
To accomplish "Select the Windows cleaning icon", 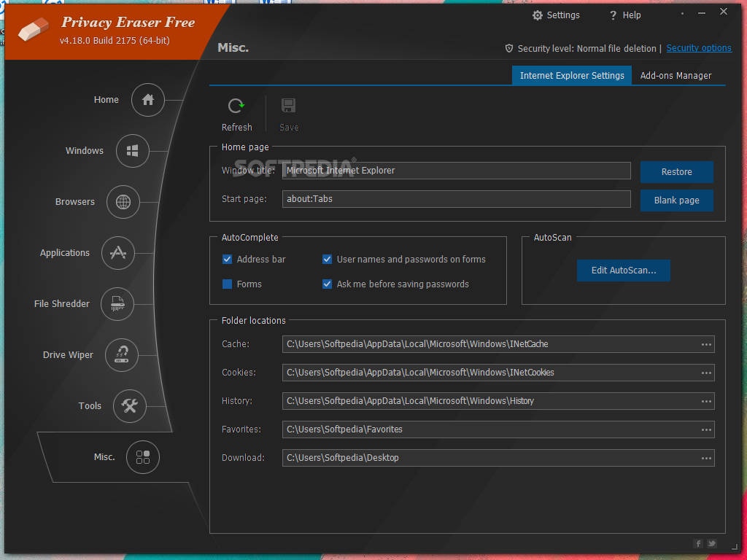I will point(133,151).
